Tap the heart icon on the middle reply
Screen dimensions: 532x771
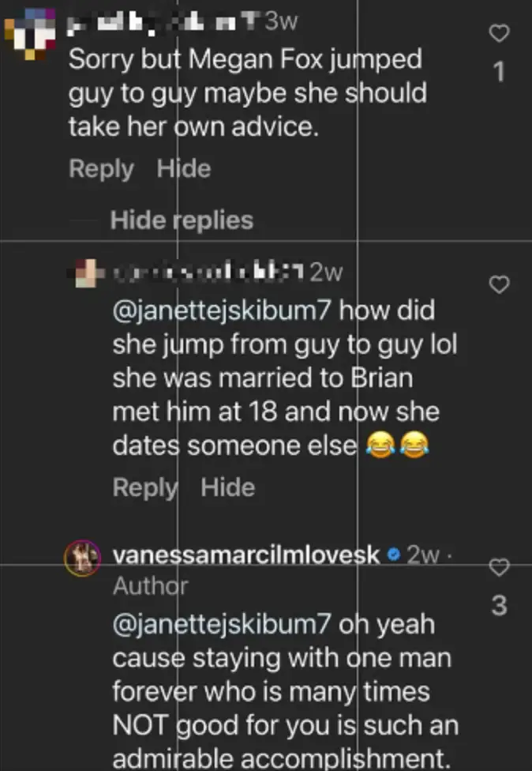coord(498,284)
